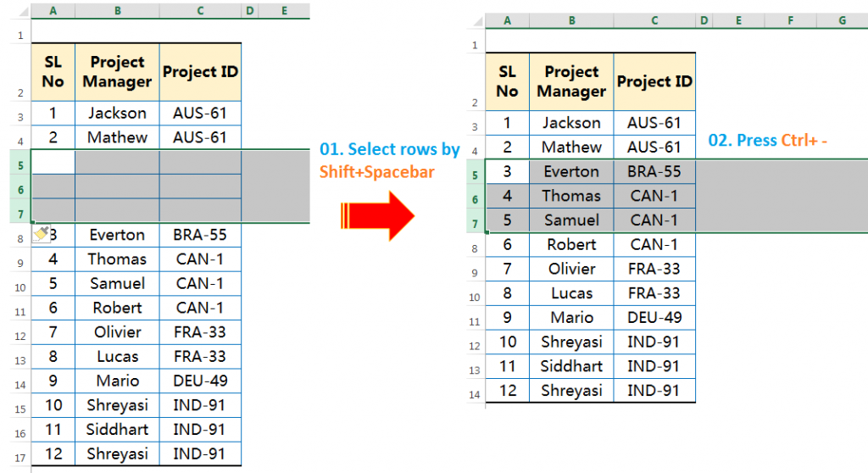Click row header 16 in left sheet
Screen dimensions: 868x473
[x=20, y=430]
